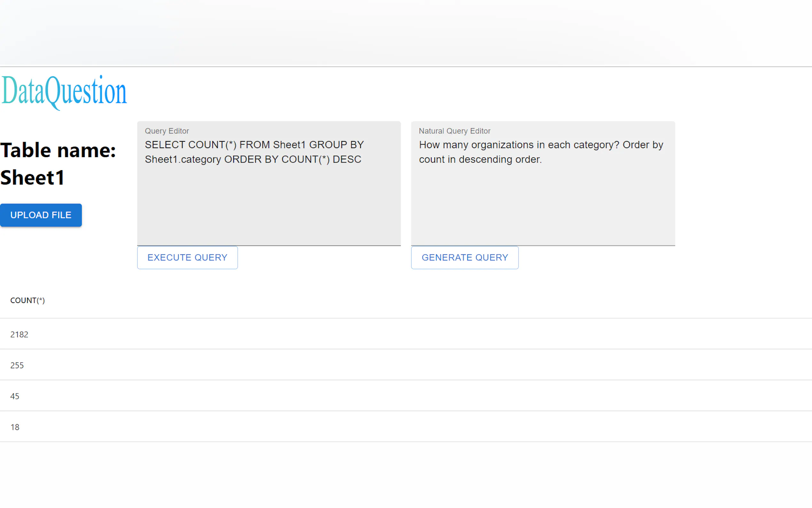
Task: Select the result row showing 45
Action: [15, 396]
